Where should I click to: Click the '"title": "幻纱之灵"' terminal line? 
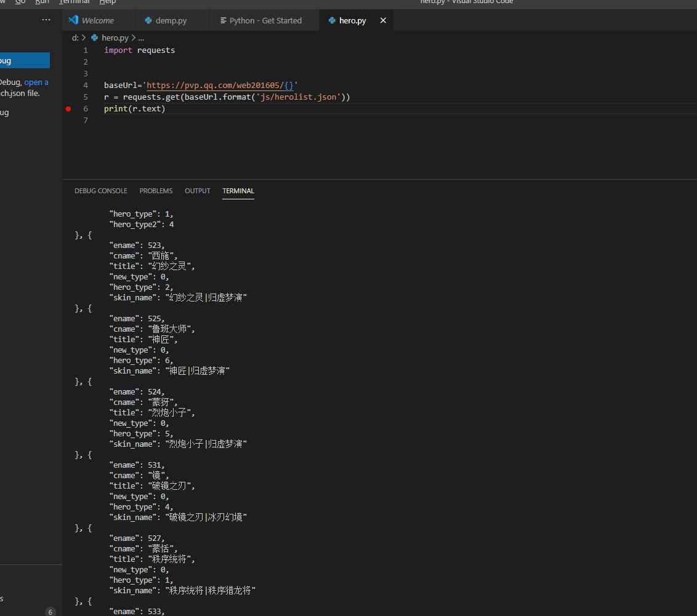pos(152,266)
